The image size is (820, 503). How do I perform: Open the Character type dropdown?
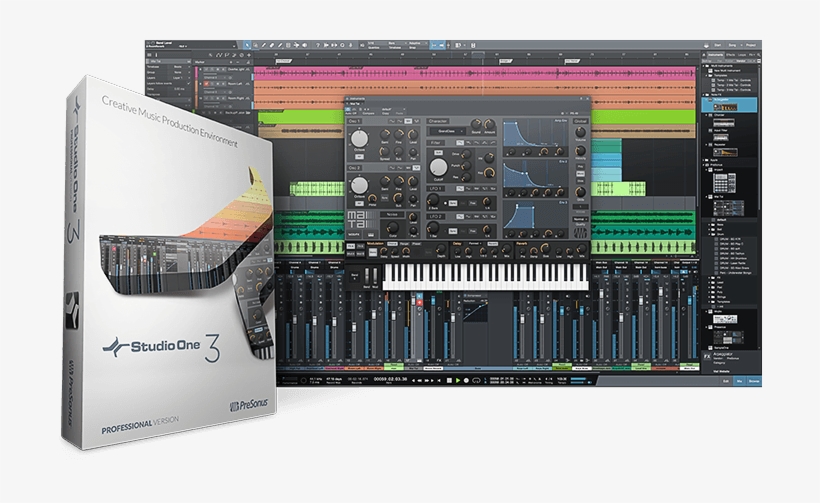[448, 131]
